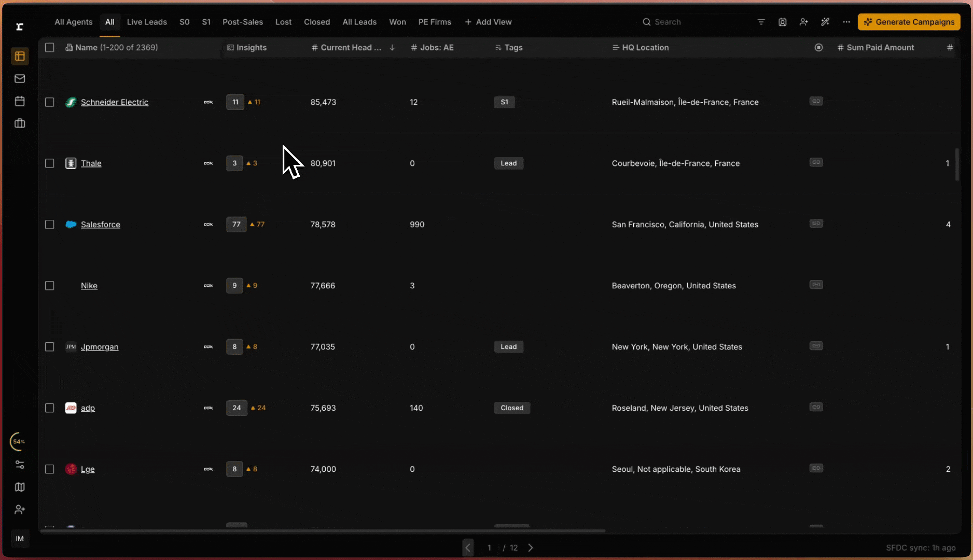Go to next page arrow
Viewport: 973px width, 560px height.
click(531, 548)
